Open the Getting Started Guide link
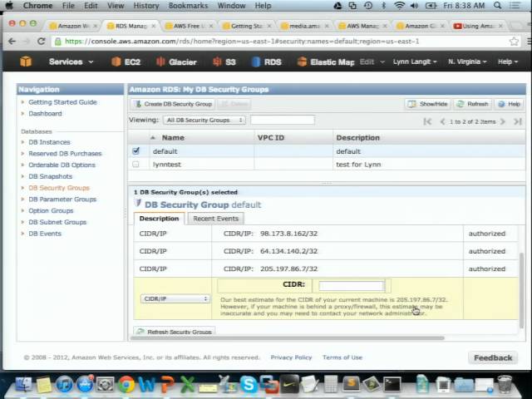The image size is (532, 399). 63,102
